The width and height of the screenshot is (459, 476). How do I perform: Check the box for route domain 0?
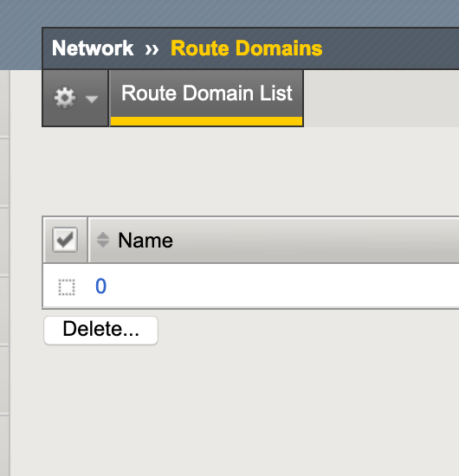pos(67,286)
